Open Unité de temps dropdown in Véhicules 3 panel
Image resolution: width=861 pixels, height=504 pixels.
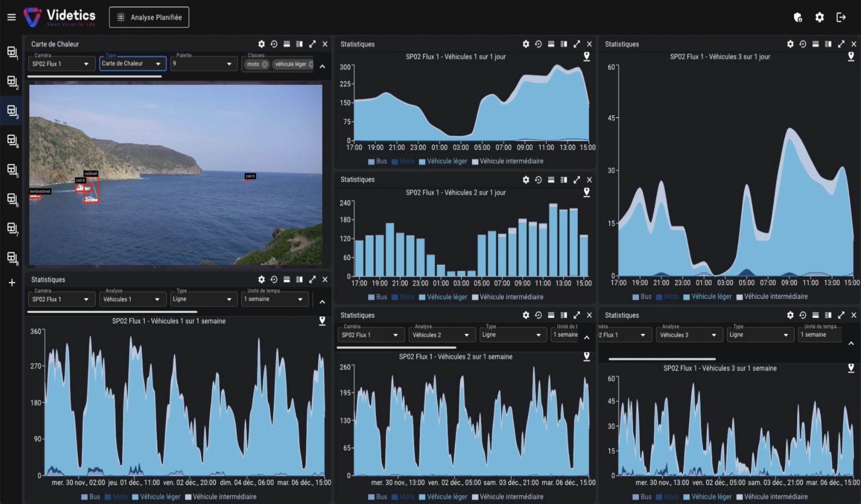tap(820, 335)
